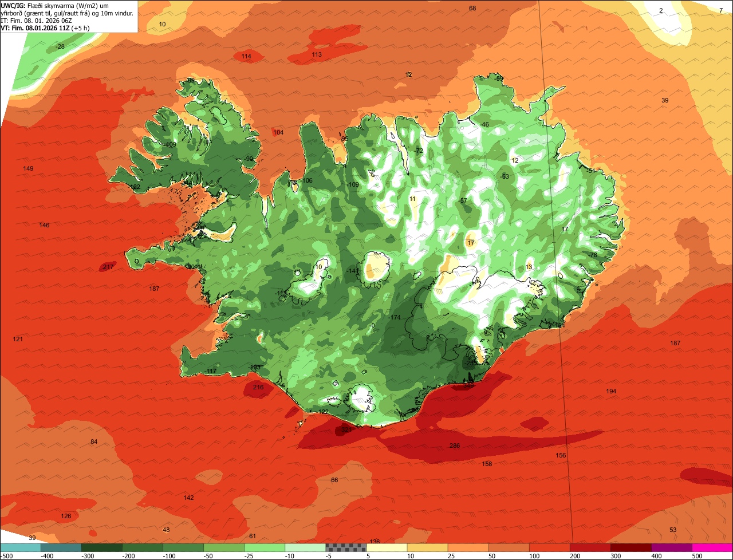Screen dimensions: 733x560
Task: Click the checkered -5 to 5 legend swatch
Action: 346,547
